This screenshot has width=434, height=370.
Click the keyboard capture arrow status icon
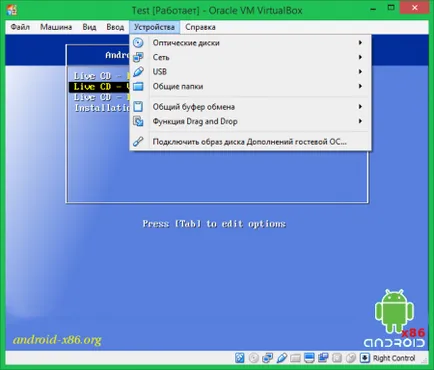[365, 358]
